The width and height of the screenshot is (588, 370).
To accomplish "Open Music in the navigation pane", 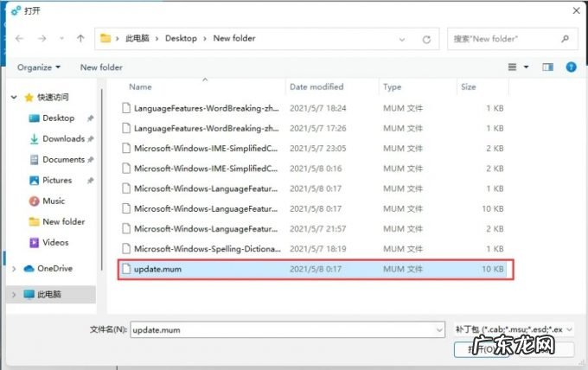I will pos(54,201).
